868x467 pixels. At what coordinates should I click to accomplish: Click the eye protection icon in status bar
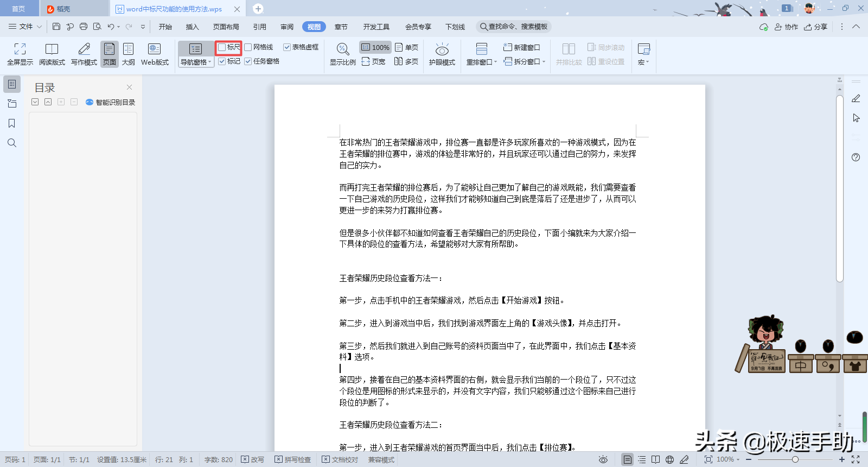click(603, 459)
